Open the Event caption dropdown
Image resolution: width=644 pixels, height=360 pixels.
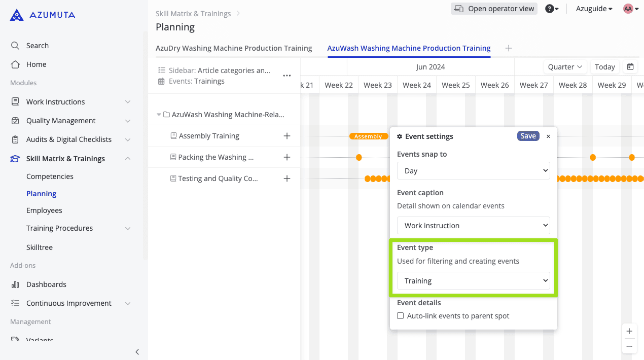[x=473, y=226]
